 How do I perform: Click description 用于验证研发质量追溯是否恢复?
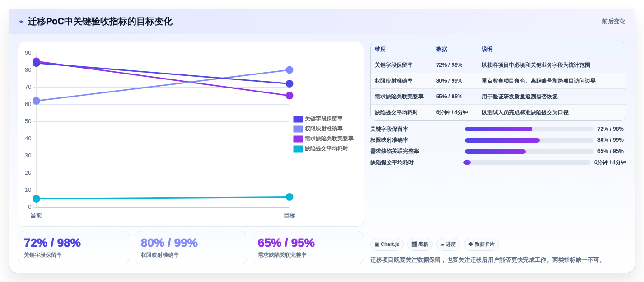tap(520, 97)
